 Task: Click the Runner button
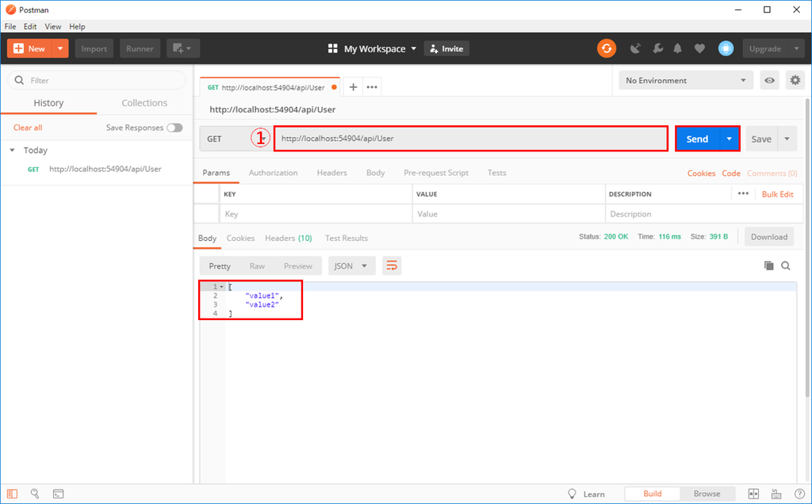pyautogui.click(x=140, y=48)
